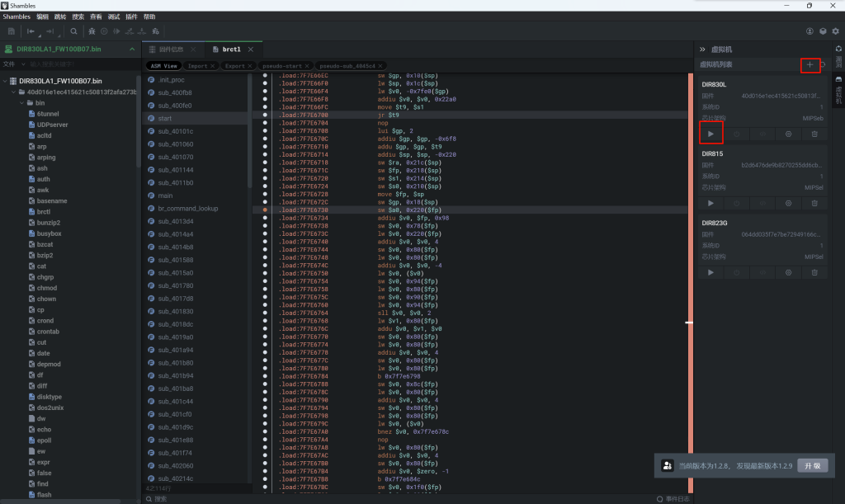Delete the DIR823G virtual machine
This screenshot has width=845, height=504.
(814, 272)
